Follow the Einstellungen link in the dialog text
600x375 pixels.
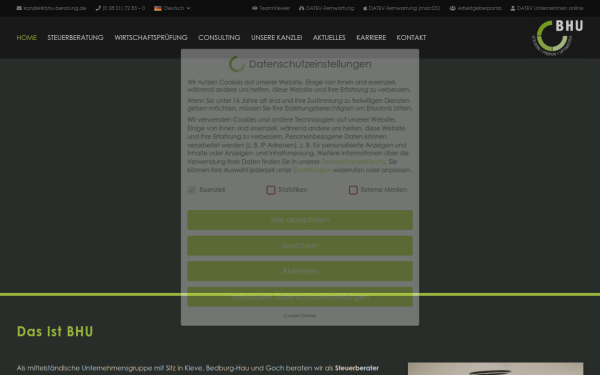312,170
